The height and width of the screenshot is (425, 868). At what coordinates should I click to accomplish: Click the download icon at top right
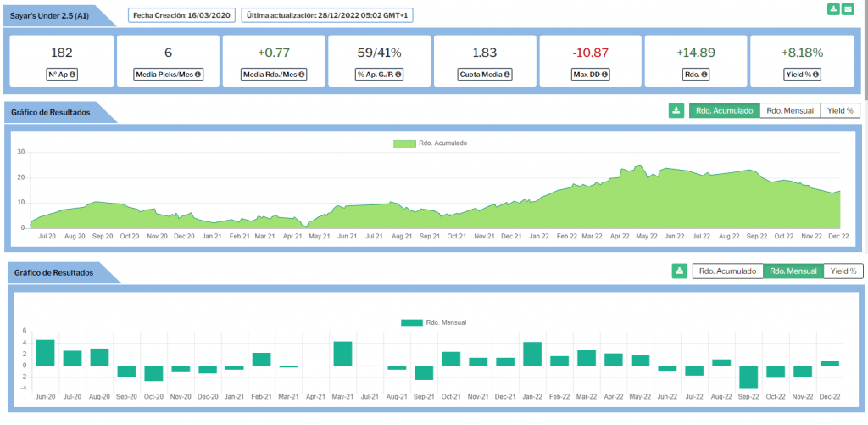[x=833, y=9]
